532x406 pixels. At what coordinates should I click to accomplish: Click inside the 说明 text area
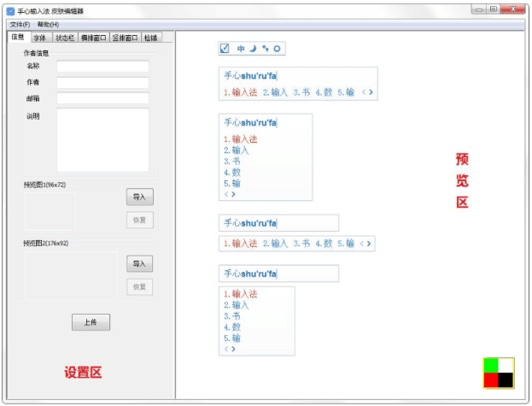click(x=102, y=140)
